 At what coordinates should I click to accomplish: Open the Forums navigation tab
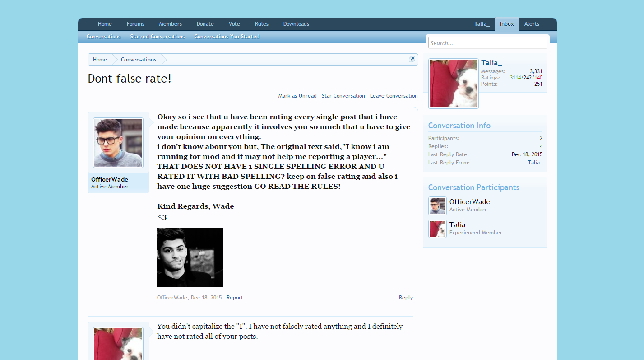[x=135, y=24]
